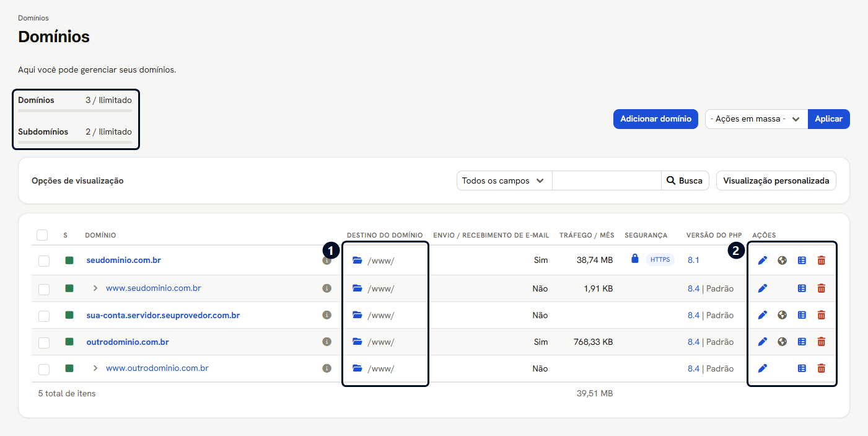Open the outrodominio.com.br domain link
This screenshot has width=868, height=436.
tap(128, 342)
